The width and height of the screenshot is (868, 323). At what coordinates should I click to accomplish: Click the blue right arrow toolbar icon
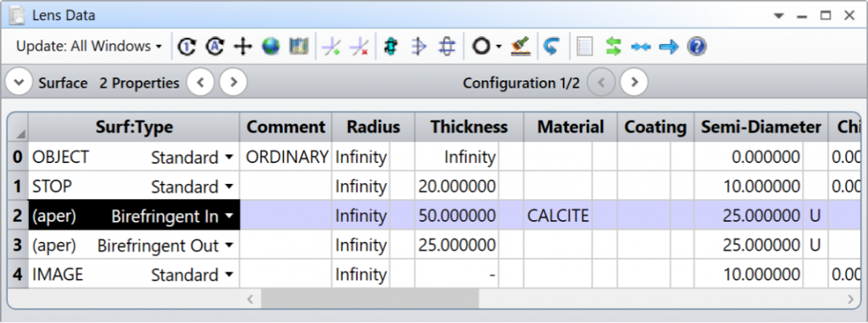pos(669,47)
